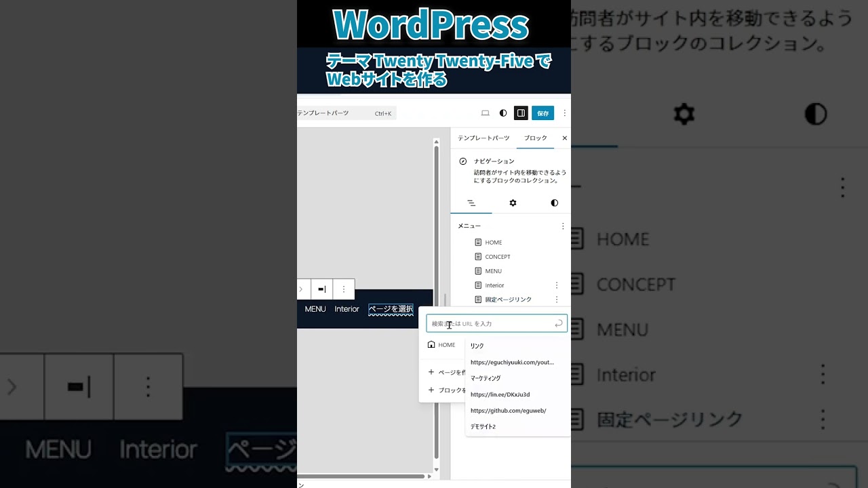Switch to the ブロック sidebar tab
This screenshot has width=868, height=488.
point(536,138)
